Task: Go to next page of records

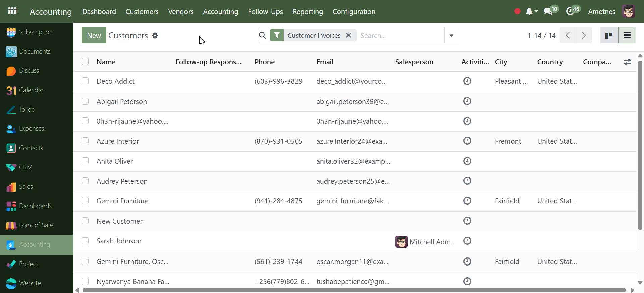Action: [584, 35]
